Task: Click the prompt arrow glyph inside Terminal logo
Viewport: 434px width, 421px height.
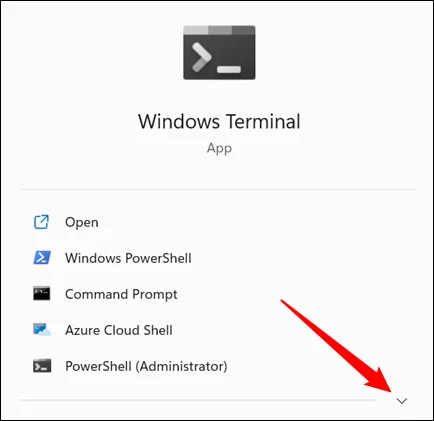Action: point(201,57)
